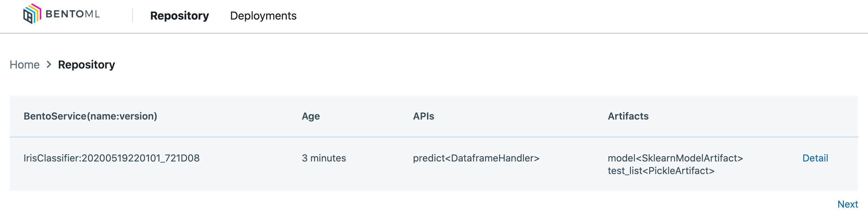Select the IrisClassifier:20200519220101_721D08 entry
Image resolution: width=868 pixels, height=216 pixels.
click(x=111, y=158)
